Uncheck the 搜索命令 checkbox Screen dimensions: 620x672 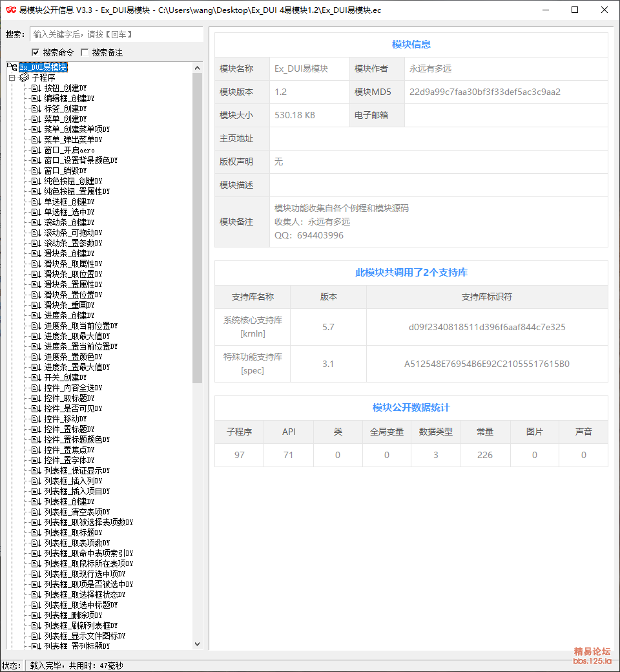pyautogui.click(x=36, y=52)
